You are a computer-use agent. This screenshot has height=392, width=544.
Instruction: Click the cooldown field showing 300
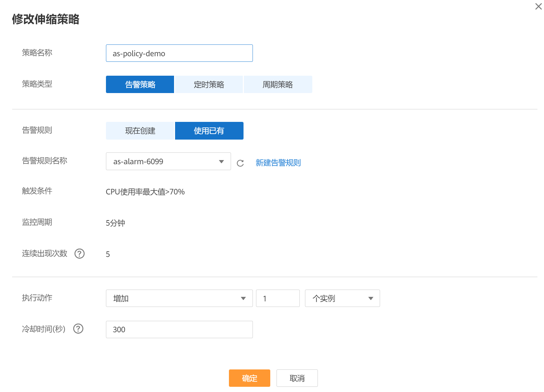(x=179, y=330)
